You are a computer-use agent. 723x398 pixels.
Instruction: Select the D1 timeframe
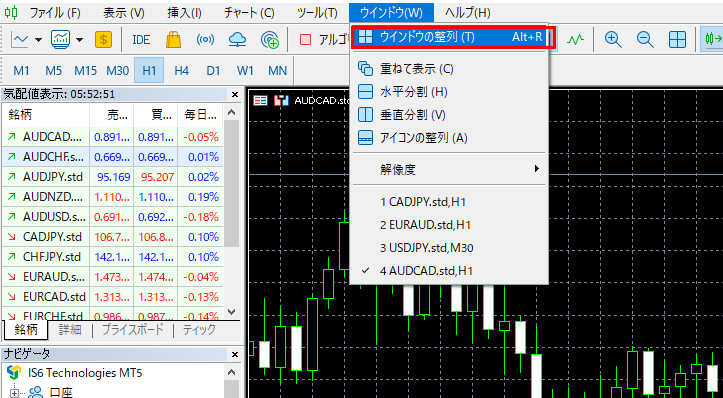[x=213, y=71]
